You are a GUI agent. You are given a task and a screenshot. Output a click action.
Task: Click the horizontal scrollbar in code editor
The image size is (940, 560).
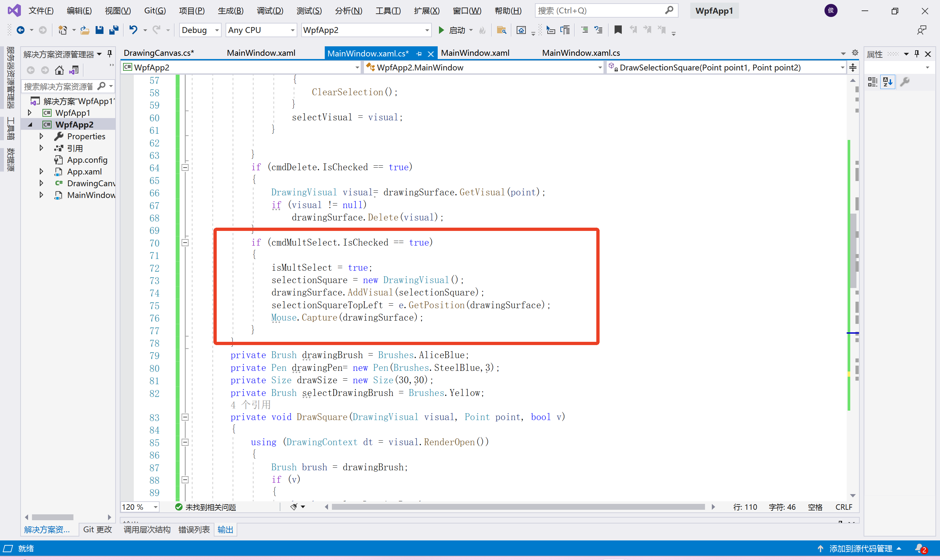coord(518,507)
